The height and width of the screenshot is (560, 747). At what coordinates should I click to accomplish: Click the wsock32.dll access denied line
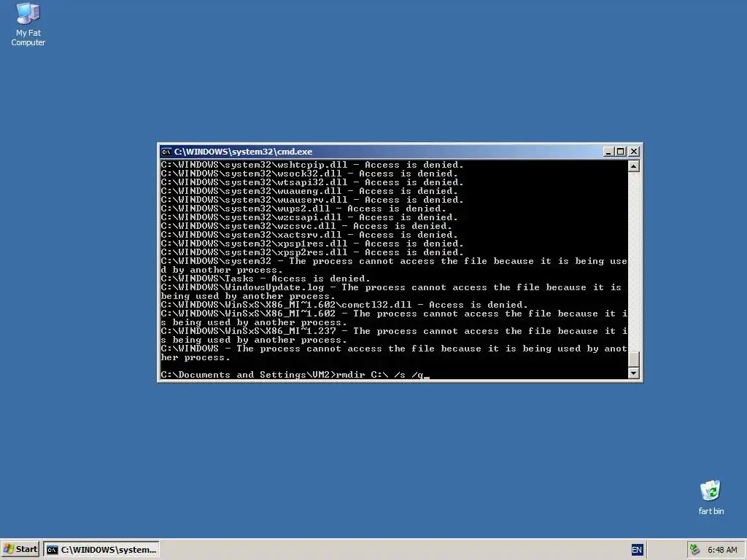coord(309,174)
